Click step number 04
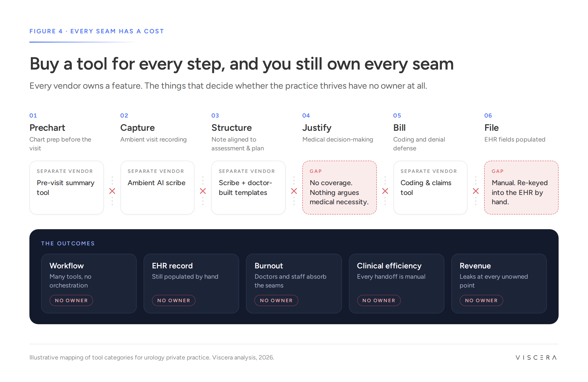Viewport: 588px width, 382px height. tap(306, 115)
